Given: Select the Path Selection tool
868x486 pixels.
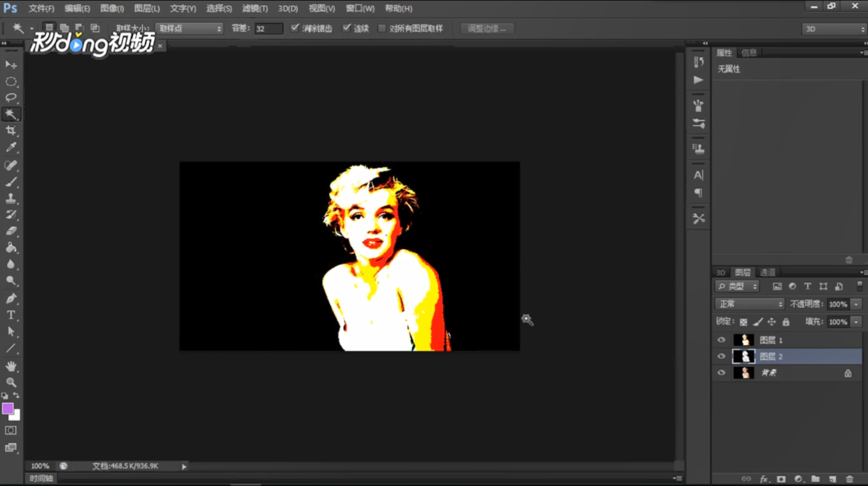Looking at the screenshot, I should coord(11,331).
